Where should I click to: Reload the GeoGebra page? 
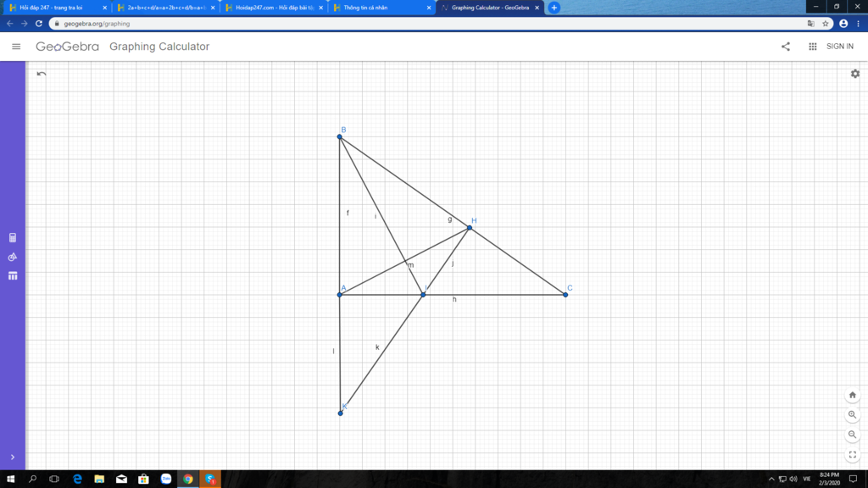pos(39,24)
